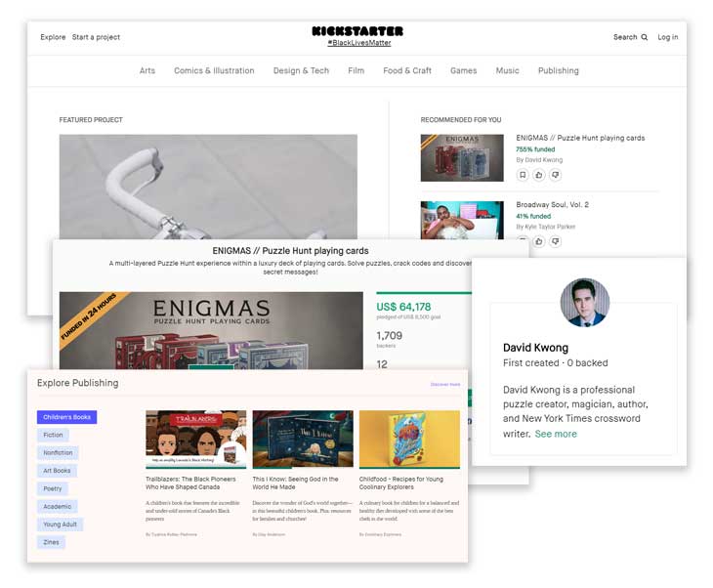This screenshot has height=588, width=713.
Task: Open the ENIGMAS recommended thumbnail
Action: point(462,158)
